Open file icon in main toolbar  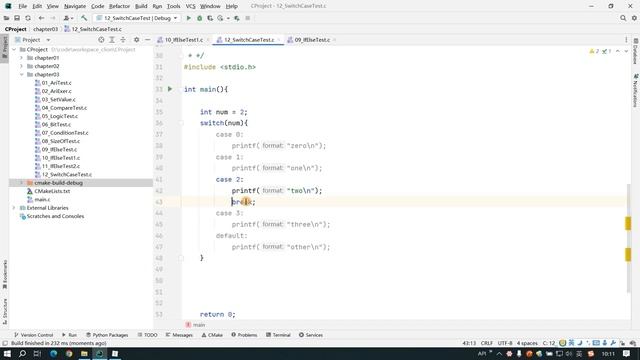[6, 18]
